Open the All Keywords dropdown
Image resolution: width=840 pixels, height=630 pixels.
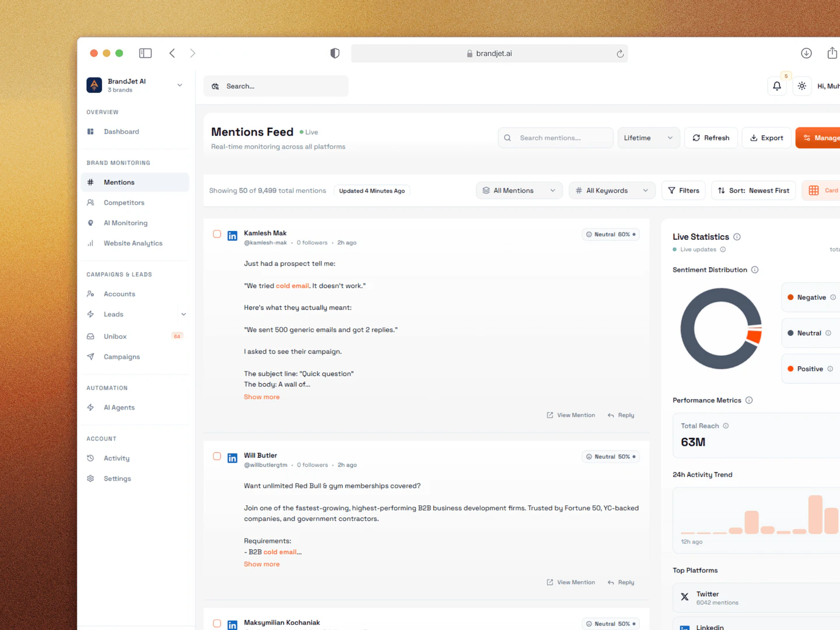click(x=611, y=190)
